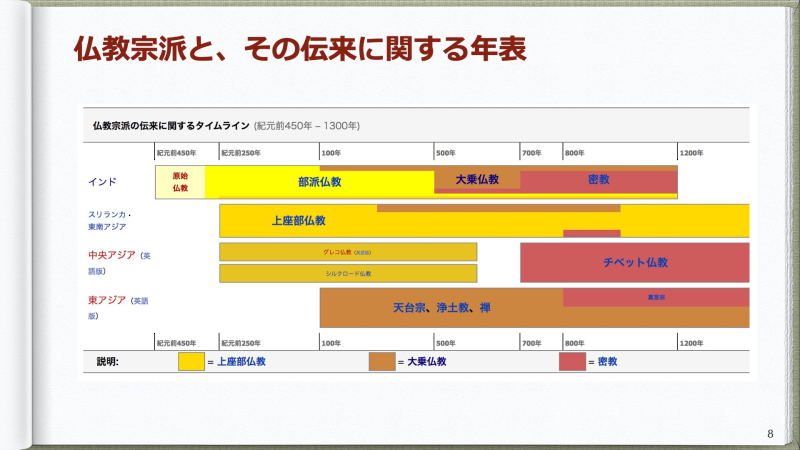Click 密教 in the India timeline row
Screen dimensions: 800x450
click(x=599, y=180)
